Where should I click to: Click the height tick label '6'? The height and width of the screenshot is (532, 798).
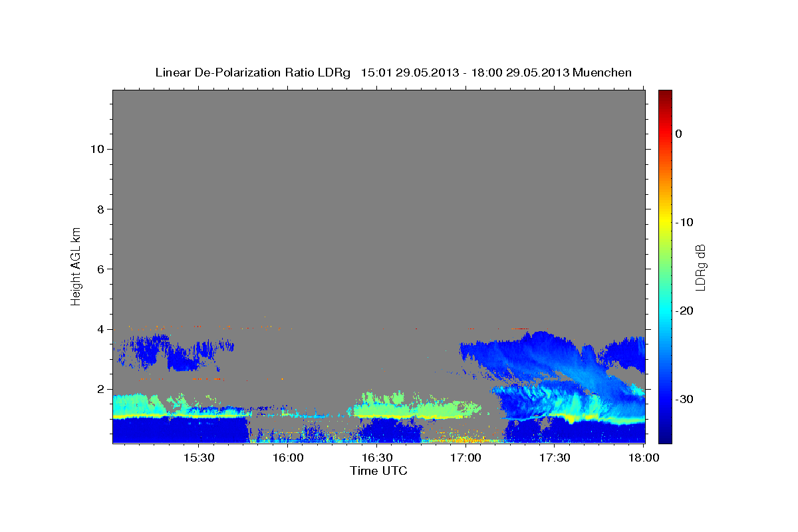point(100,269)
